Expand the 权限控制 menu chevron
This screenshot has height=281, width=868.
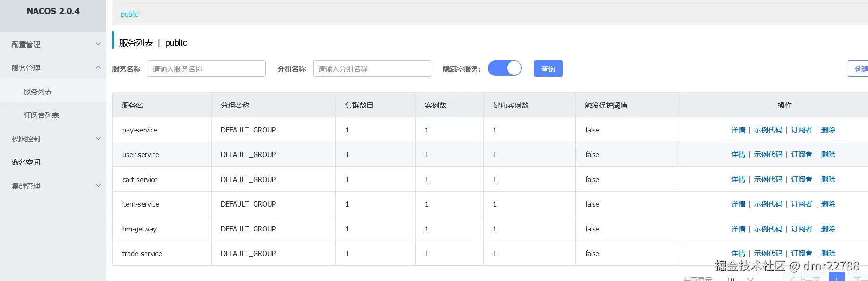click(98, 139)
